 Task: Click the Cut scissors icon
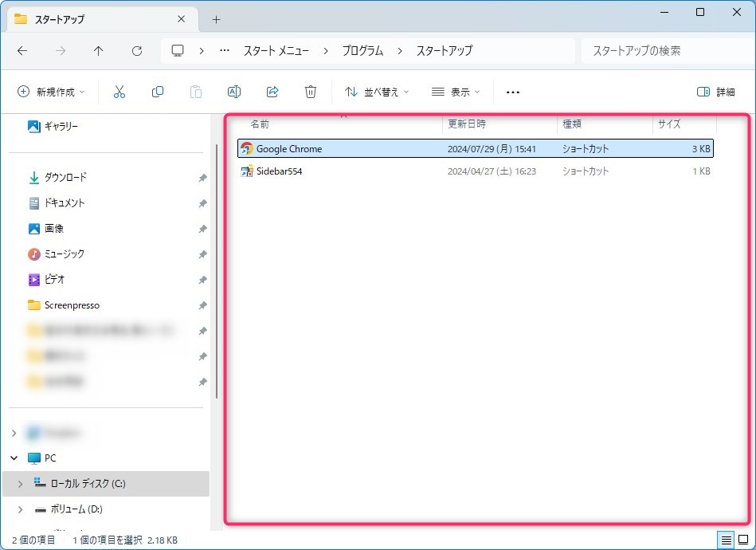[x=119, y=92]
